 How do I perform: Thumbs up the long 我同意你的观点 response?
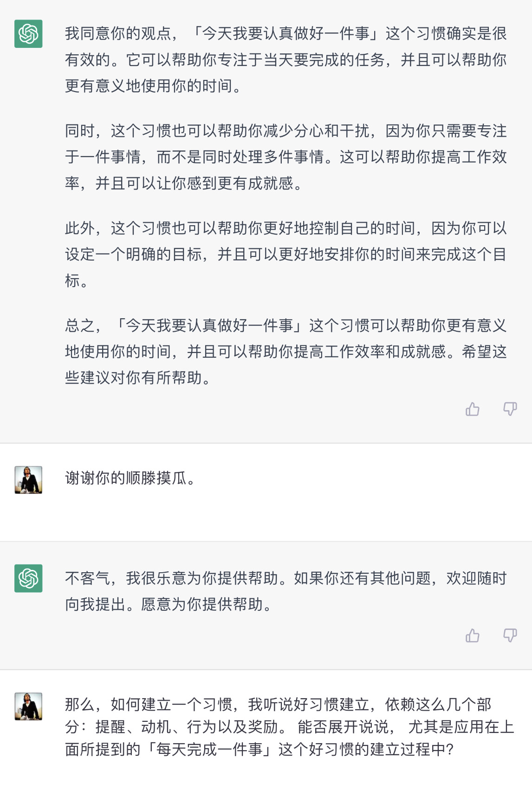473,409
